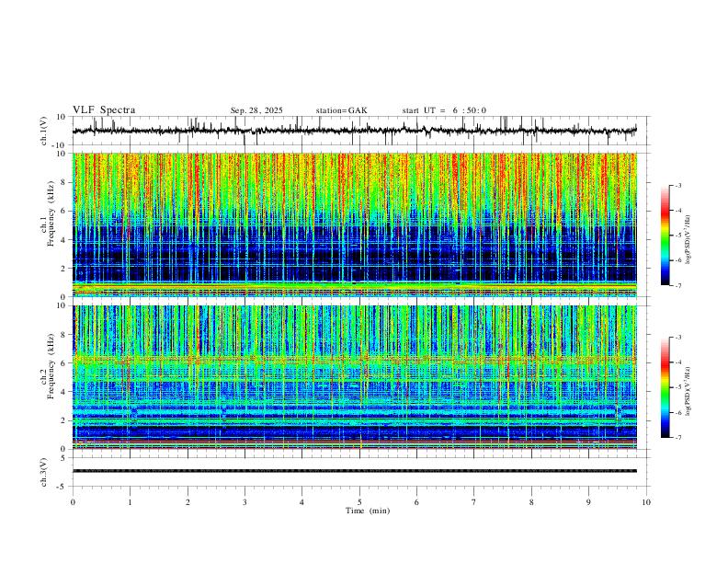Click the "ch.3(V)" axis label
728x563 pixels.
click(44, 472)
